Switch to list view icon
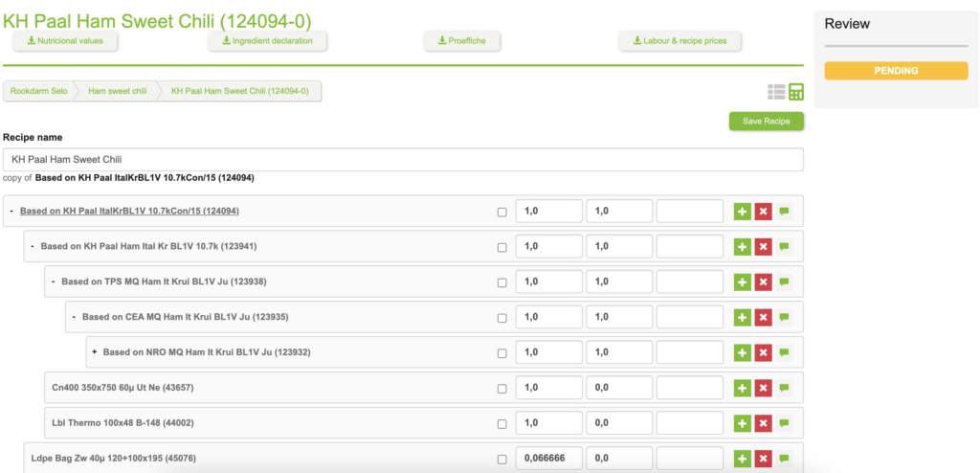The width and height of the screenshot is (980, 473). tap(776, 92)
